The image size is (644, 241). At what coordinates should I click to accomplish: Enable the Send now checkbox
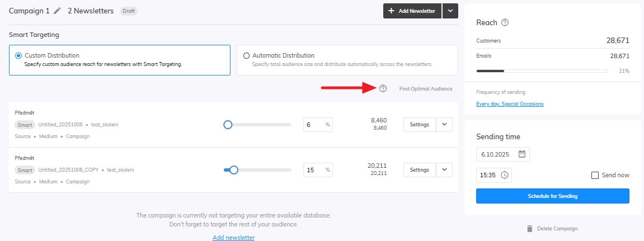(x=595, y=176)
